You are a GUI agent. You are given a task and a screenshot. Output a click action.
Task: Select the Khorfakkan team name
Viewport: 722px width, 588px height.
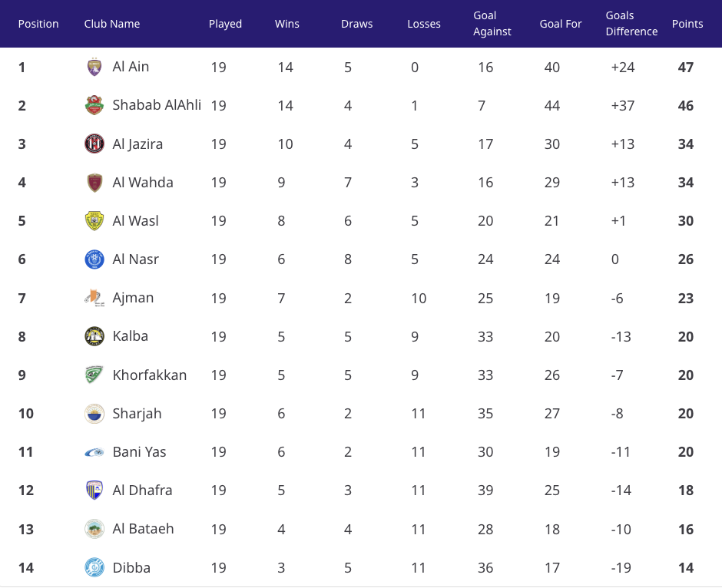(149, 375)
